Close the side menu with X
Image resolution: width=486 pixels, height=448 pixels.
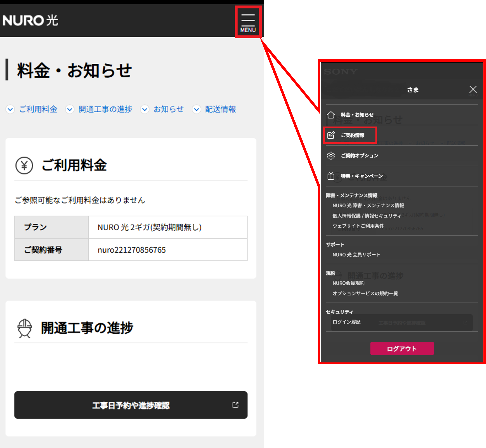[473, 89]
